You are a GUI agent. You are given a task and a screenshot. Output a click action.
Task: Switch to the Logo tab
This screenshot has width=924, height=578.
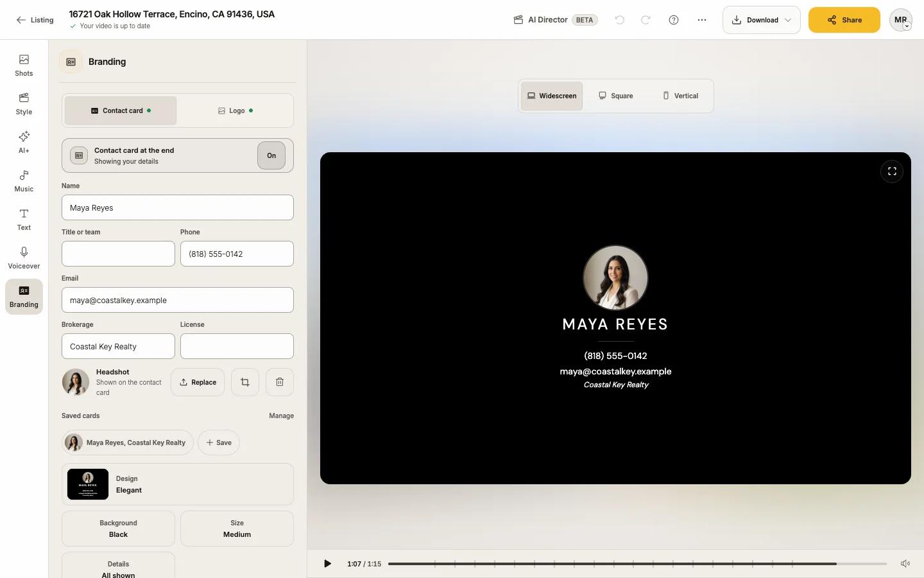(x=235, y=110)
